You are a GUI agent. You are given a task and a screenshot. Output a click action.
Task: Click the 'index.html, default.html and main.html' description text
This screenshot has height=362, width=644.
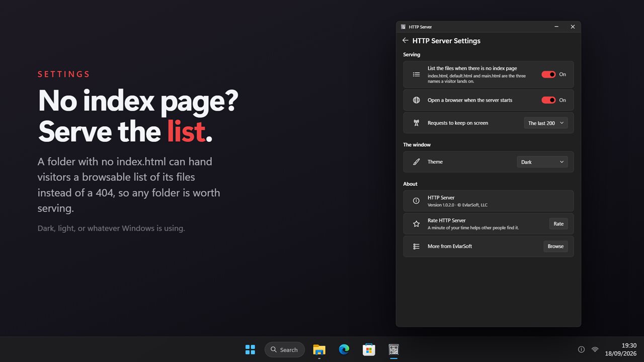(476, 78)
